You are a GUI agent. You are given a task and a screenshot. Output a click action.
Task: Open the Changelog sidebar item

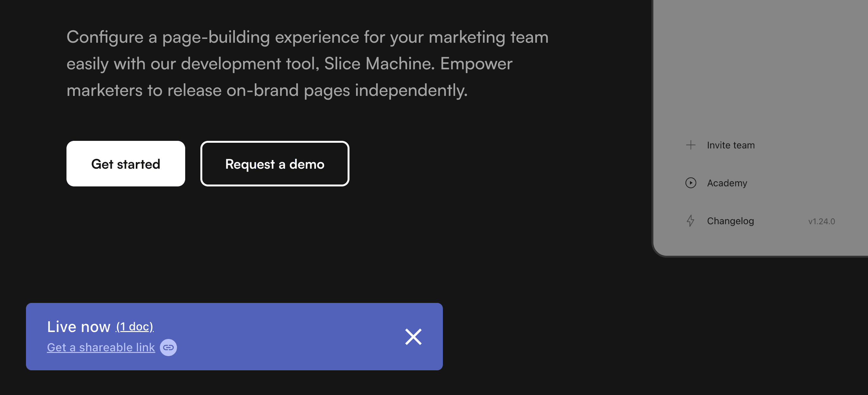coord(730,221)
